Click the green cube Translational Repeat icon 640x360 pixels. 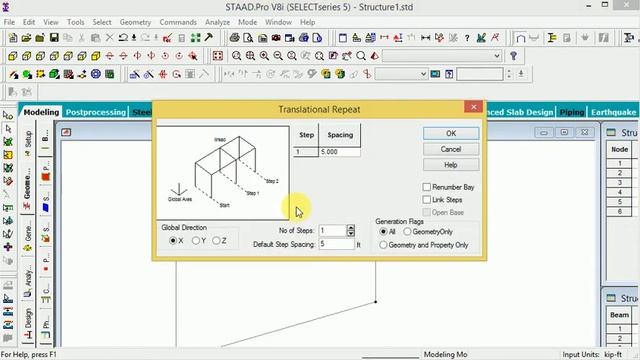pyautogui.click(x=54, y=74)
